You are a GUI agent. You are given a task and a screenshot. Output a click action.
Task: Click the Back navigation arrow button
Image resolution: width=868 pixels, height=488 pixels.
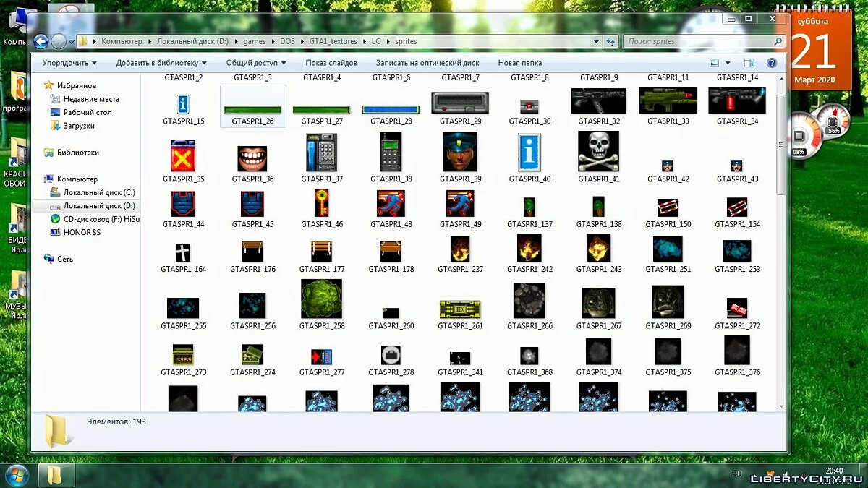[41, 41]
